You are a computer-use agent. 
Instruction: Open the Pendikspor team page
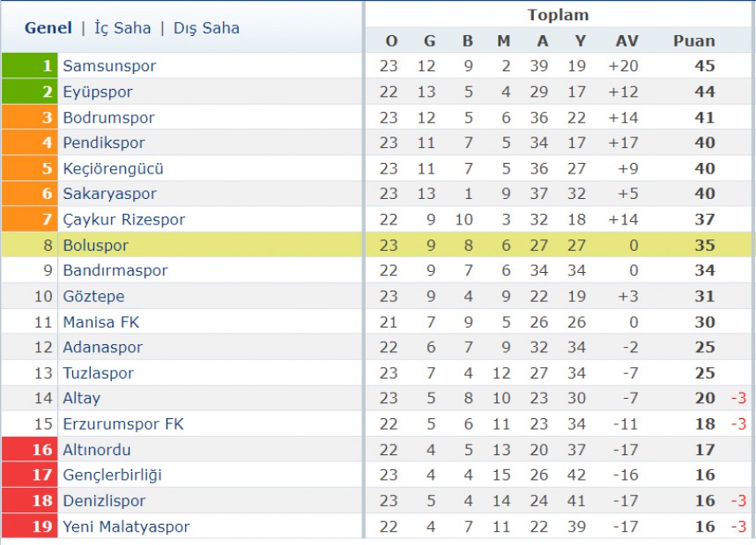click(x=104, y=143)
